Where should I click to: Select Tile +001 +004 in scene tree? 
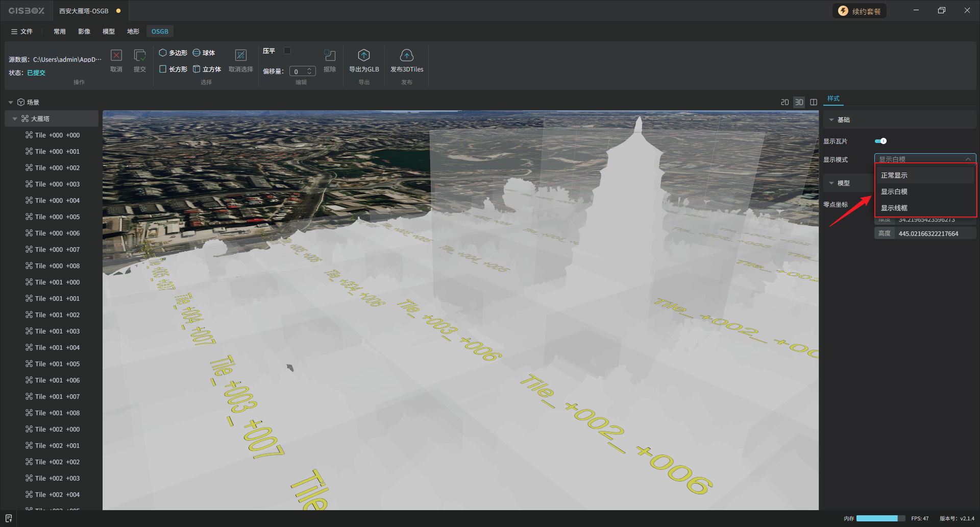pos(57,348)
